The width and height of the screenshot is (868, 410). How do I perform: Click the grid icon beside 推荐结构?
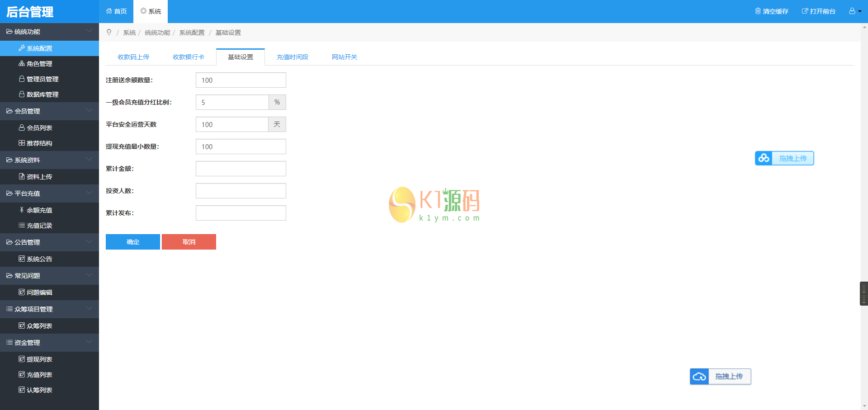[x=21, y=143]
